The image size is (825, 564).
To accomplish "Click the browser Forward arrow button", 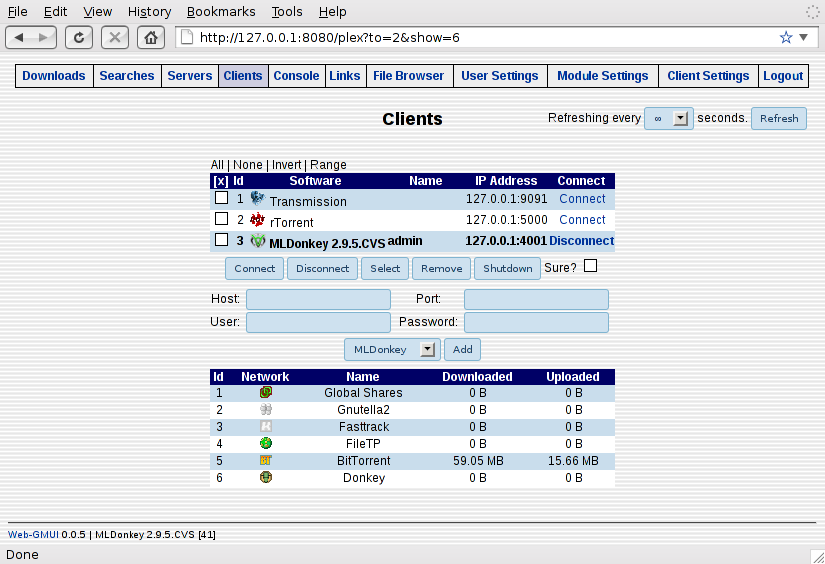I will point(44,37).
